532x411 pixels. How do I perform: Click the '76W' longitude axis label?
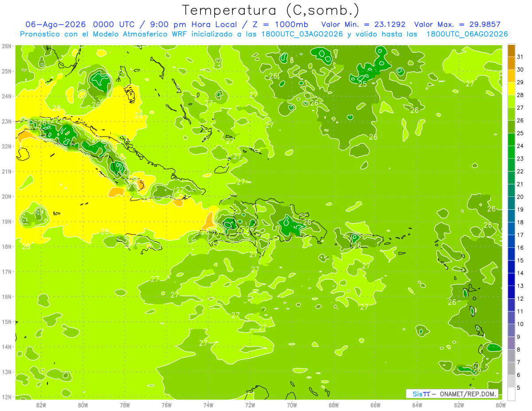166,405
